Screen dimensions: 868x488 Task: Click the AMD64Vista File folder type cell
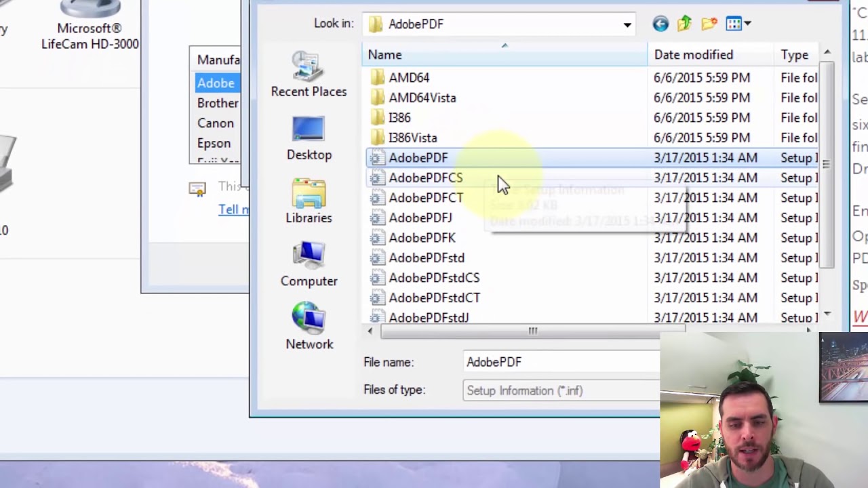click(799, 98)
